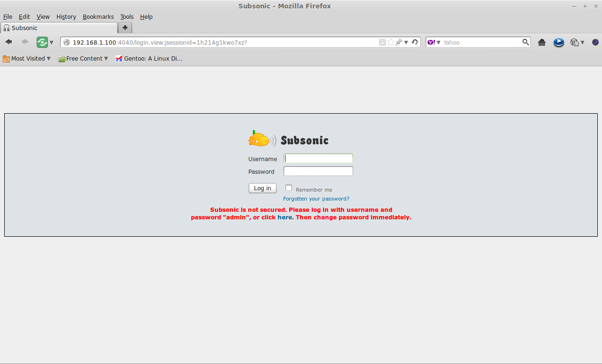Click the blue play button toolbar icon
The width and height of the screenshot is (602, 364).
pos(559,42)
